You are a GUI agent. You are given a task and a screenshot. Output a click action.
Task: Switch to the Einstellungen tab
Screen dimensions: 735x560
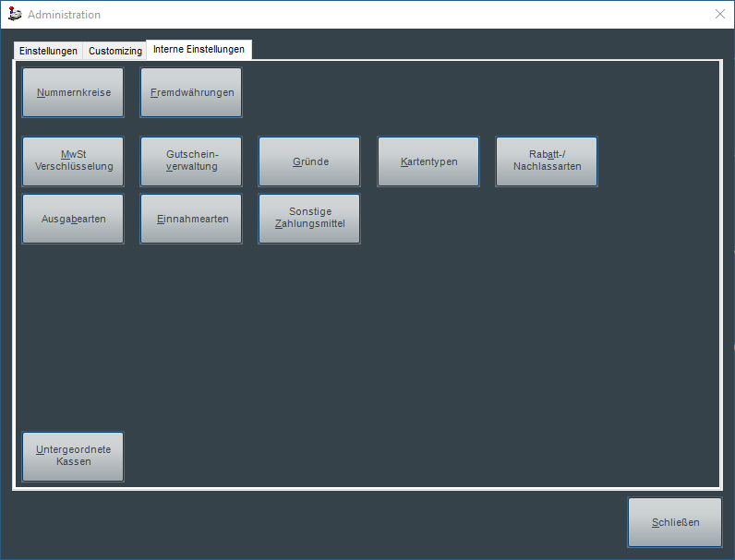click(x=48, y=51)
